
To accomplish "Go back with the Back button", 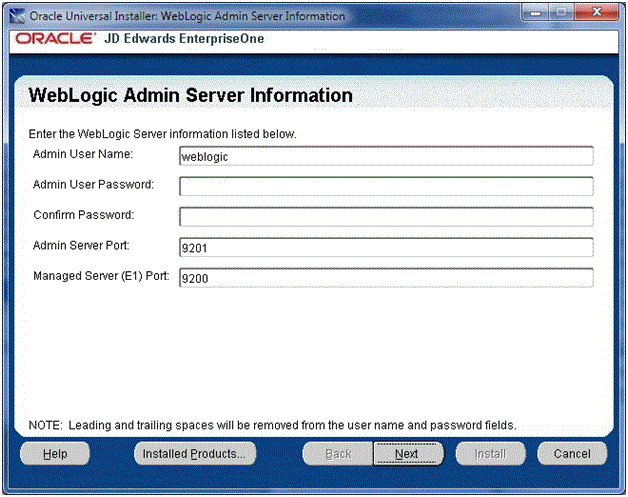I will click(x=338, y=454).
